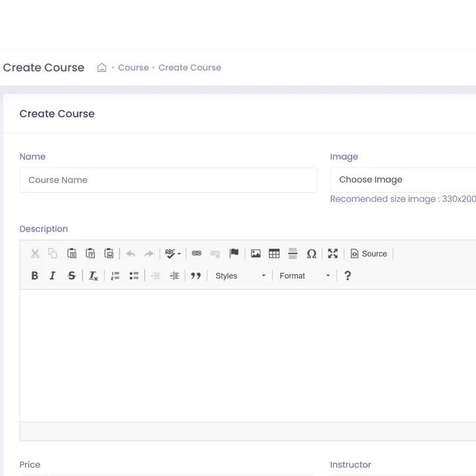Insert a bulleted list
The width and height of the screenshot is (476, 476).
click(x=134, y=276)
